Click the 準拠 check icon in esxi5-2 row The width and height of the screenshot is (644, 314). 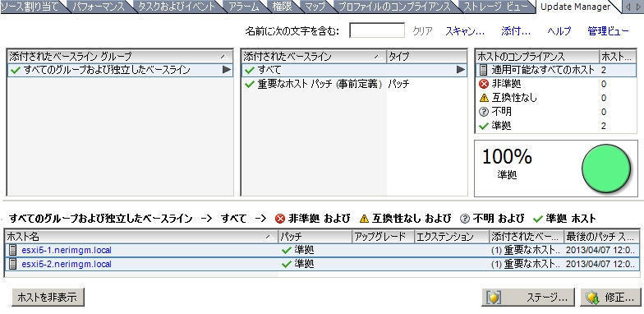coord(287,264)
